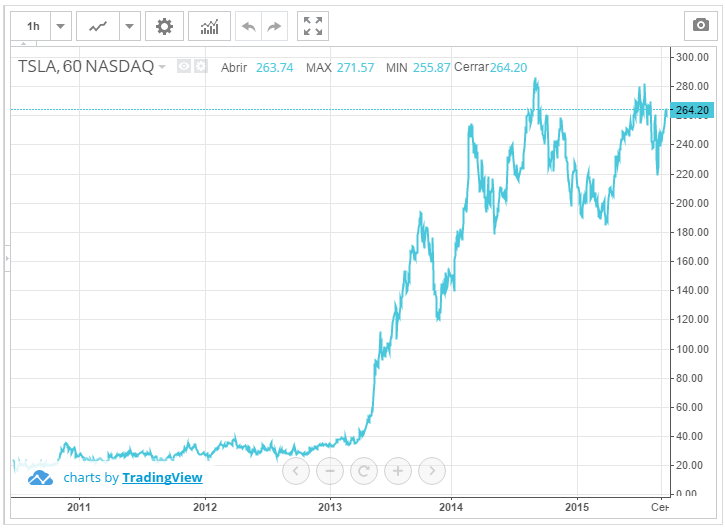The height and width of the screenshot is (531, 725).
Task: Open the indicators panel
Action: coord(209,26)
